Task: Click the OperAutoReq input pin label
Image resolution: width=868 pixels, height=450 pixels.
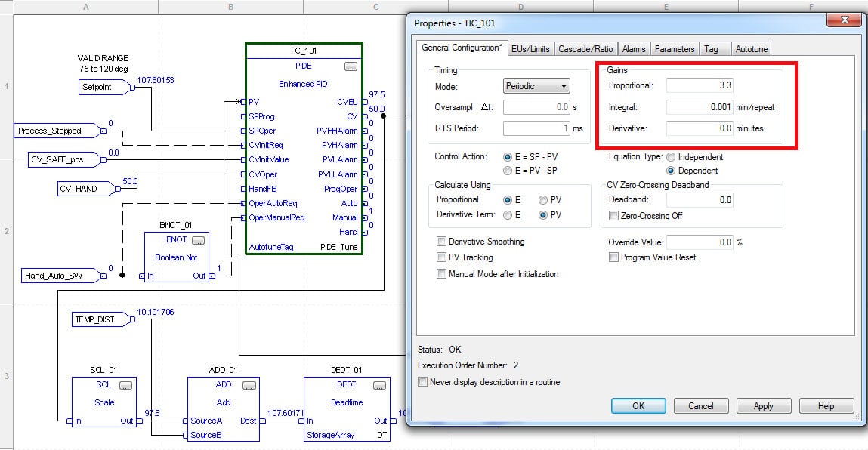Action: pos(273,203)
